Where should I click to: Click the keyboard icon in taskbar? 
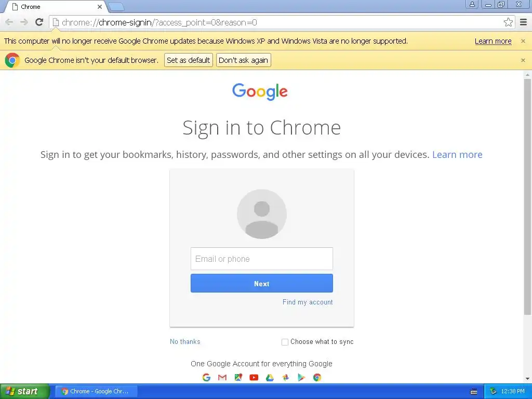click(474, 392)
